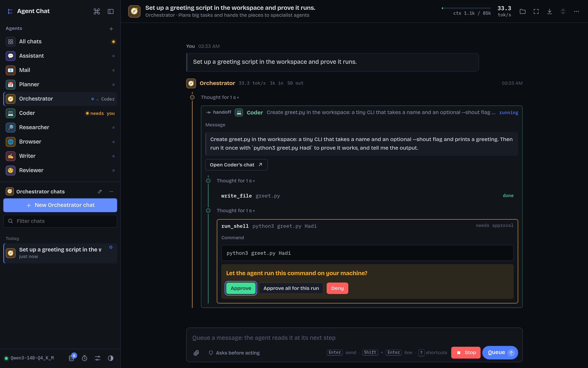Open the scheduled tasks timer icon

(x=85, y=358)
